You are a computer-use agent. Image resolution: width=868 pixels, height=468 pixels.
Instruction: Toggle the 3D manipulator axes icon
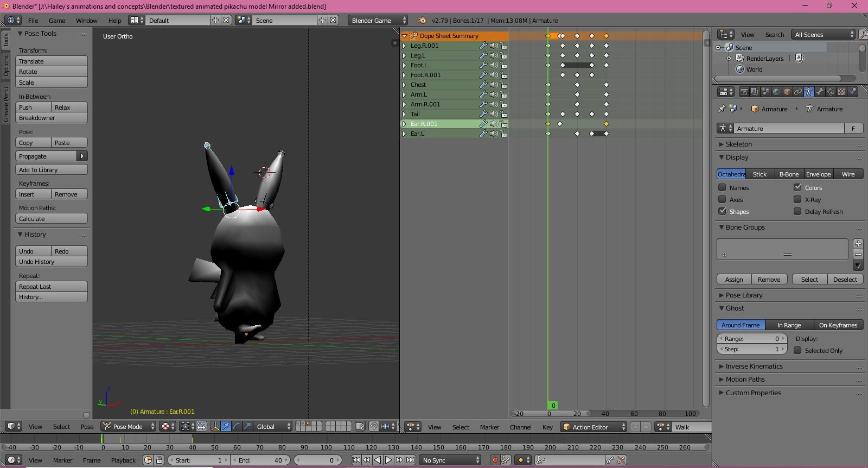pyautogui.click(x=215, y=427)
